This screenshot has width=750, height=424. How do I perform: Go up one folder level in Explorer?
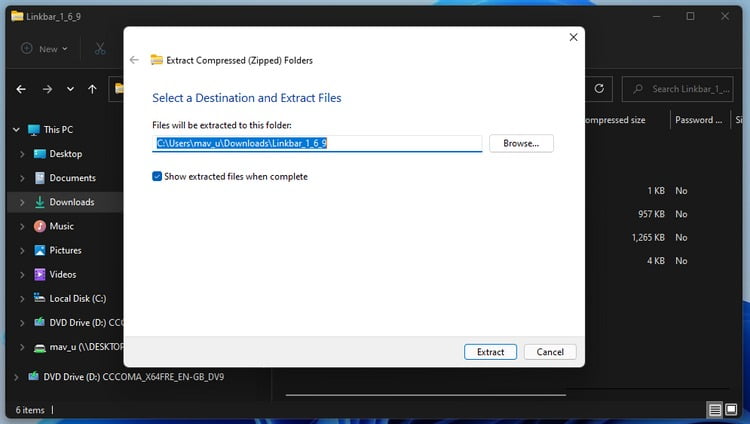[92, 89]
